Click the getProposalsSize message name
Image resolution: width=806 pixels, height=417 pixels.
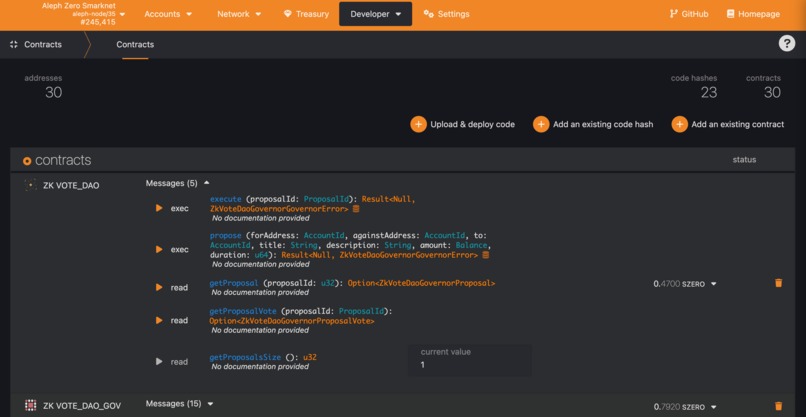tap(245, 357)
